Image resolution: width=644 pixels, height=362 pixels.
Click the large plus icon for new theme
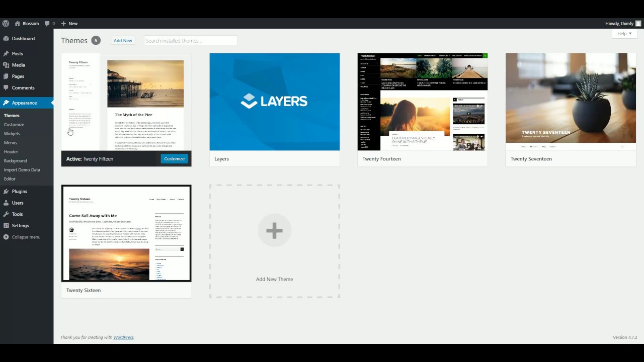pos(274,231)
